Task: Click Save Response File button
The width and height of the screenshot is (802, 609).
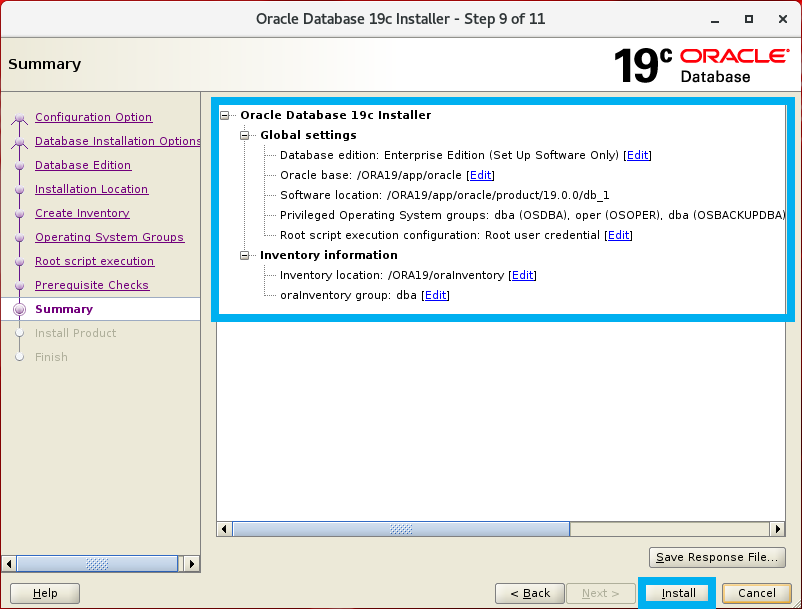Action: pos(717,557)
